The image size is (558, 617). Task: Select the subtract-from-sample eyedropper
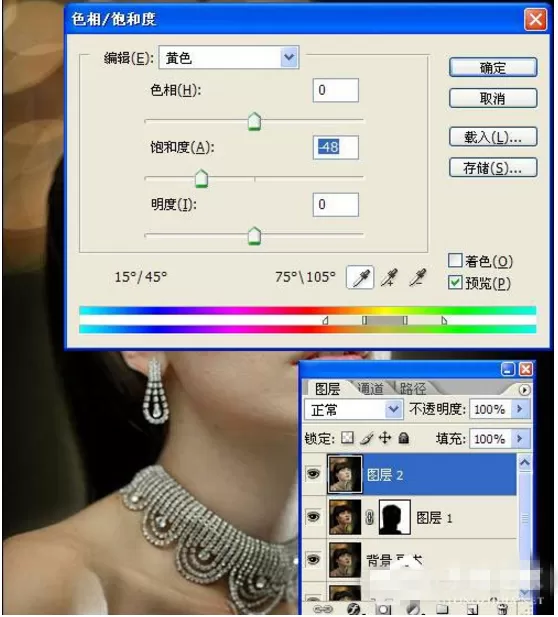418,277
